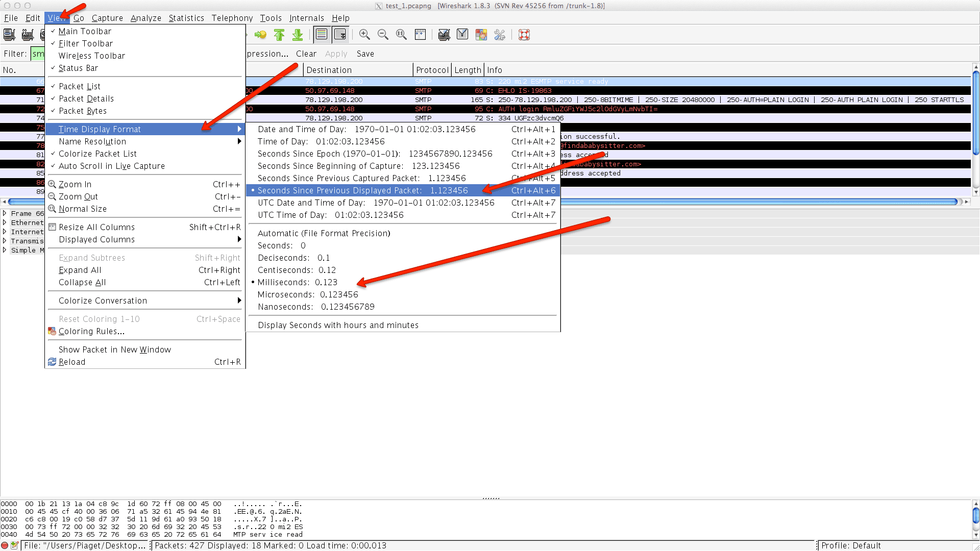This screenshot has width=980, height=551.
Task: Open the Name Resolution submenu
Action: (92, 141)
